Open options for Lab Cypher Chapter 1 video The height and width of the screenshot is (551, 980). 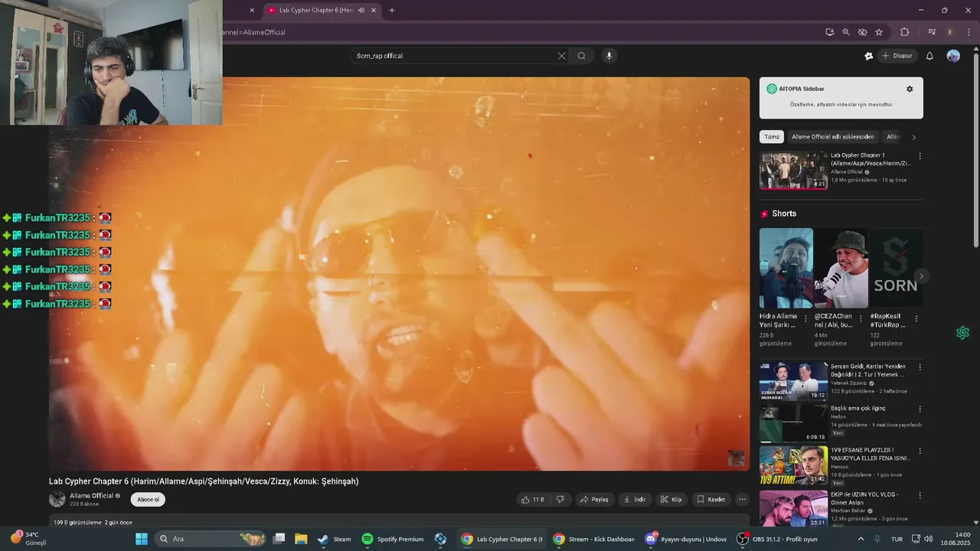(x=920, y=156)
